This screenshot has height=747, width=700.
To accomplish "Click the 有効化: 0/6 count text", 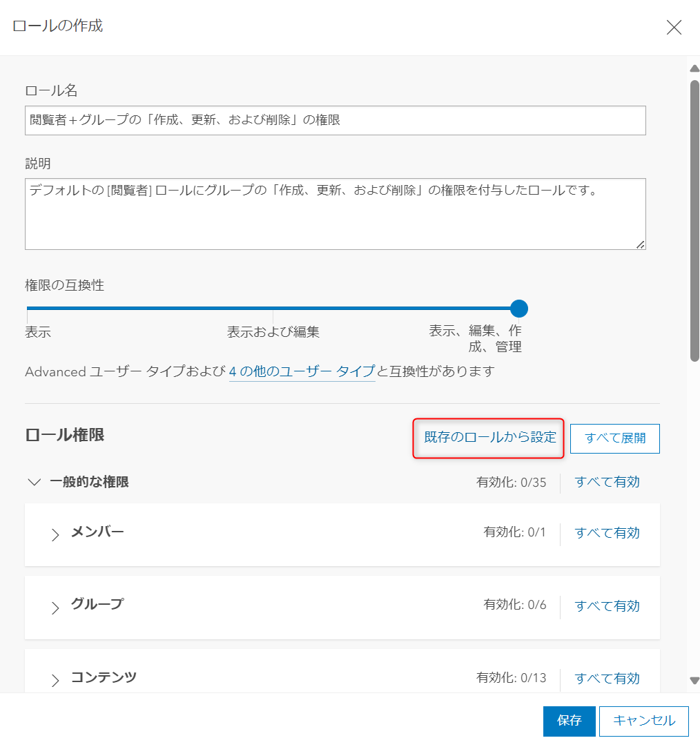I will 514,605.
